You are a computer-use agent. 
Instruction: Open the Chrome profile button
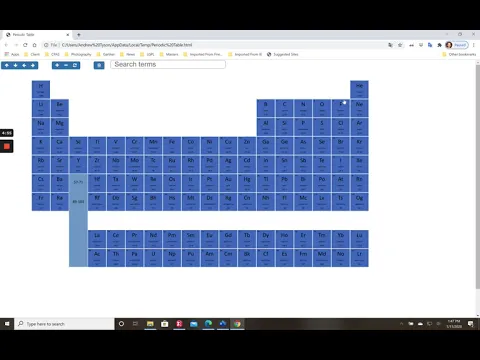(457, 45)
